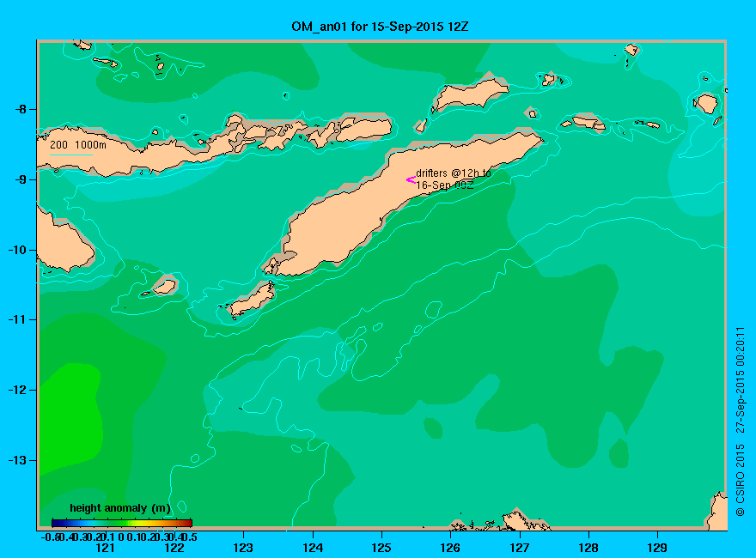Screen dimensions: 756x558
Task: Click the longitude label 121
Action: tap(105, 548)
